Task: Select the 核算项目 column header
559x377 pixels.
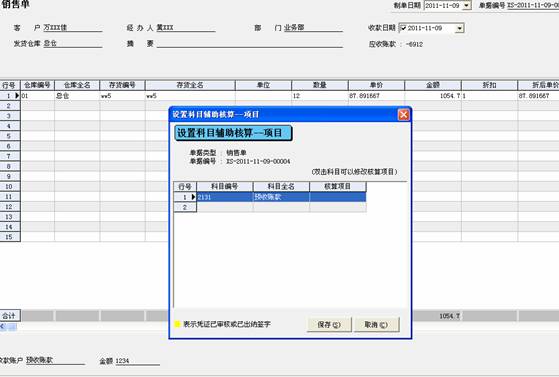Action: click(338, 187)
